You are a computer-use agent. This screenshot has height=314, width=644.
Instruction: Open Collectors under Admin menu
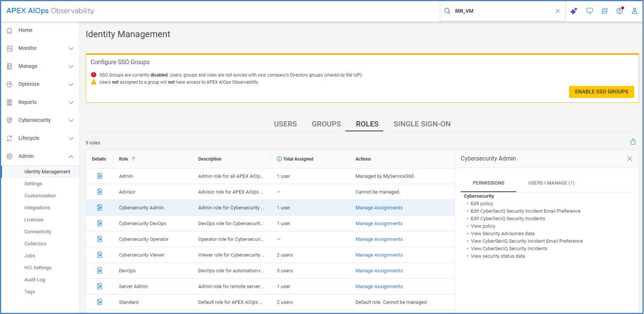click(35, 244)
